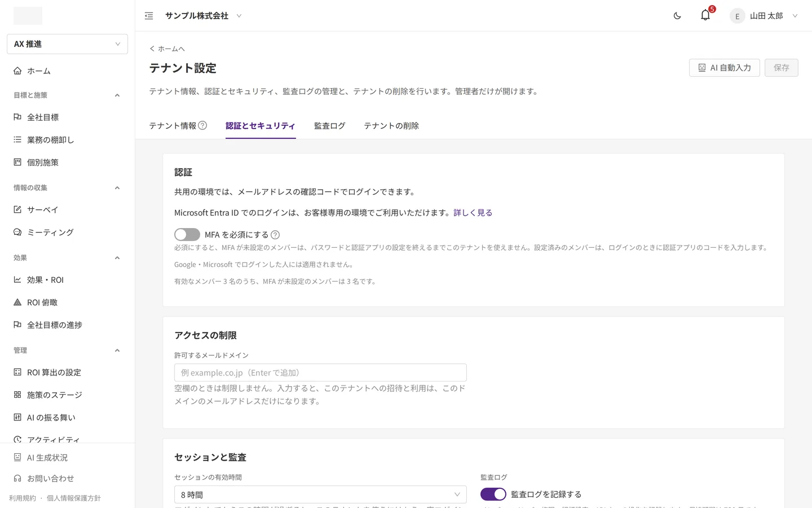Collapse 情報の収集 section
812x508 pixels.
(x=117, y=188)
